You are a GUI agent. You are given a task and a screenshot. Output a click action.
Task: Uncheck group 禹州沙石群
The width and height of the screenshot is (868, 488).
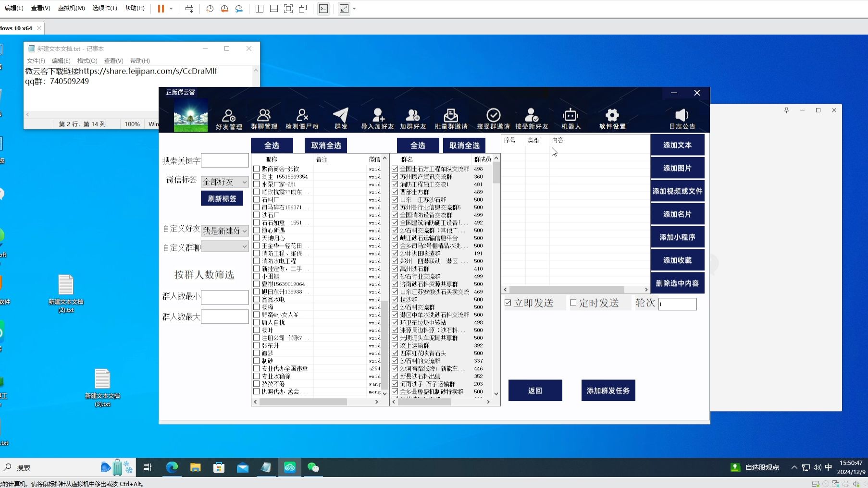tap(395, 268)
